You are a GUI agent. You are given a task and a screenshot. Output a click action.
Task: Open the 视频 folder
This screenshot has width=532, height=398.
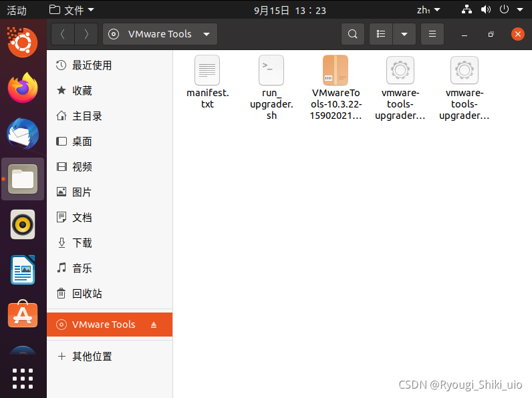tap(110, 167)
